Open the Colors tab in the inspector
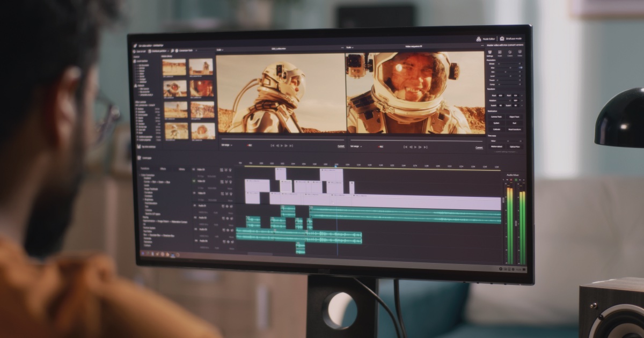The image size is (644, 338). coord(510,53)
